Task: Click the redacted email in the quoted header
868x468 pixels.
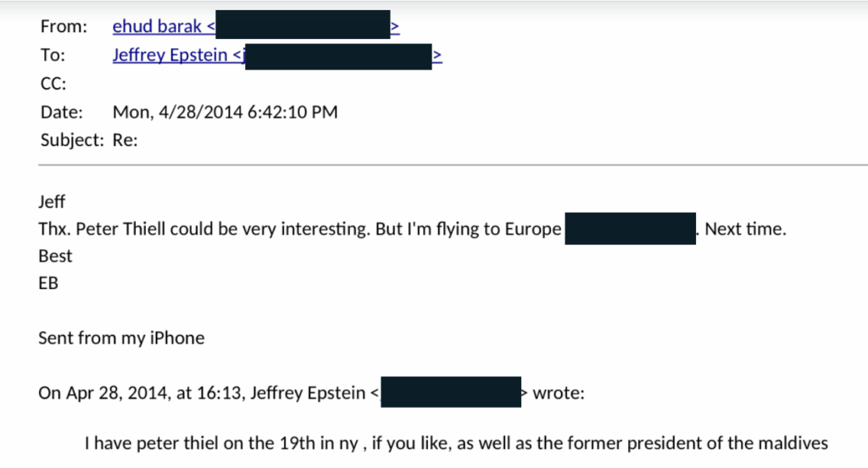Action: pos(451,392)
